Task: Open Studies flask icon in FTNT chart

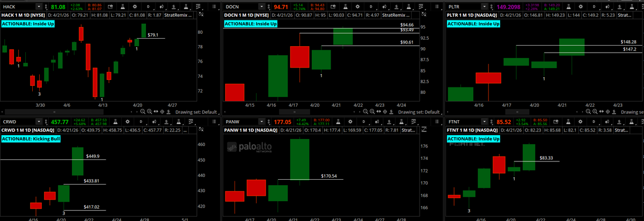Action: pyautogui.click(x=568, y=122)
